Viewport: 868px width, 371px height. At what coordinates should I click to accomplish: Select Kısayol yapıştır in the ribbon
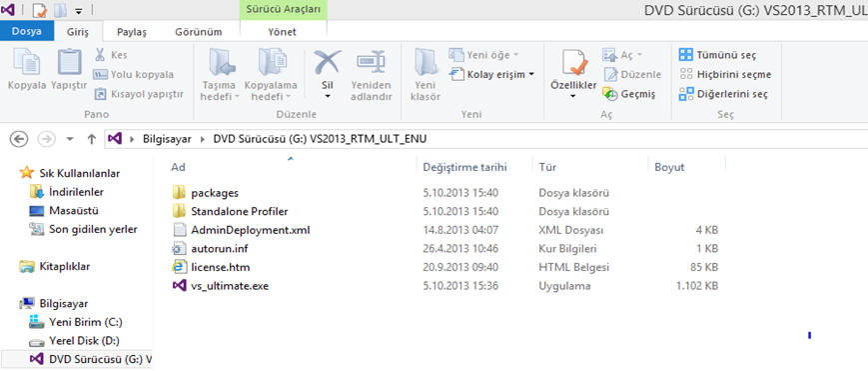139,94
